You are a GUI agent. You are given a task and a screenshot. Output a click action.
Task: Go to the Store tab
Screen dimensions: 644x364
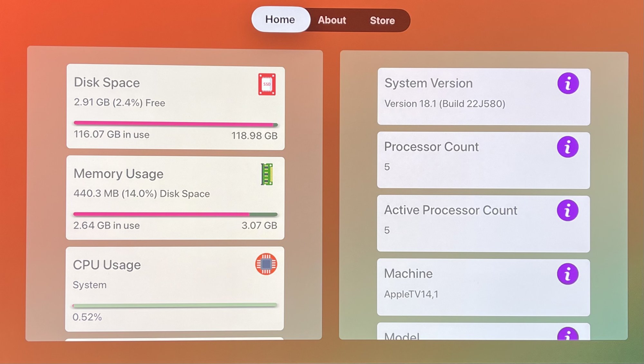[x=382, y=21]
